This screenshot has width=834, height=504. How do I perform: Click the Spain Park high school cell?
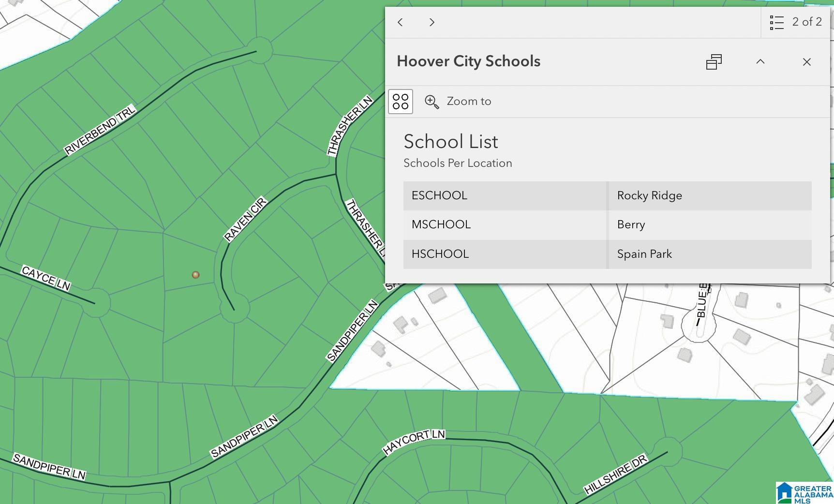pos(710,254)
